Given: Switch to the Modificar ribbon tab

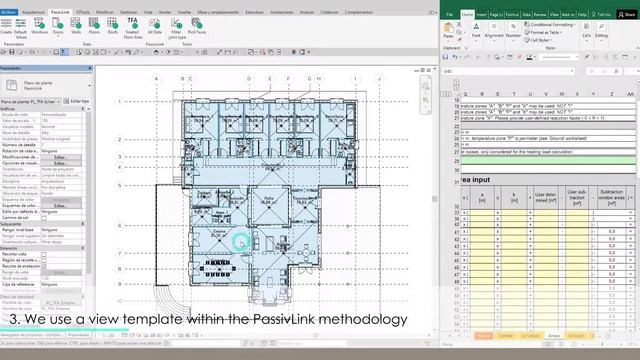Looking at the screenshot, I should pos(104,12).
